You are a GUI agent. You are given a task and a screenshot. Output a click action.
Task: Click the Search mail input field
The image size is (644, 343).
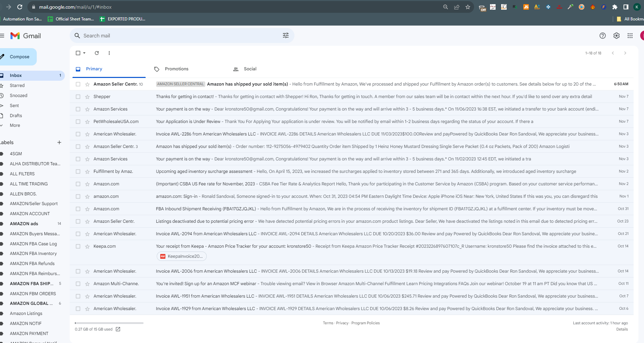pyautogui.click(x=182, y=36)
